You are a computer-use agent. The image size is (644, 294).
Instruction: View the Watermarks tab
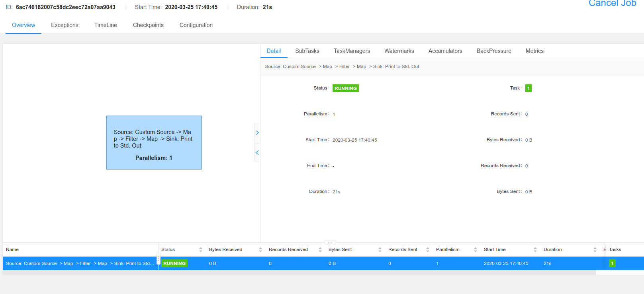399,51
